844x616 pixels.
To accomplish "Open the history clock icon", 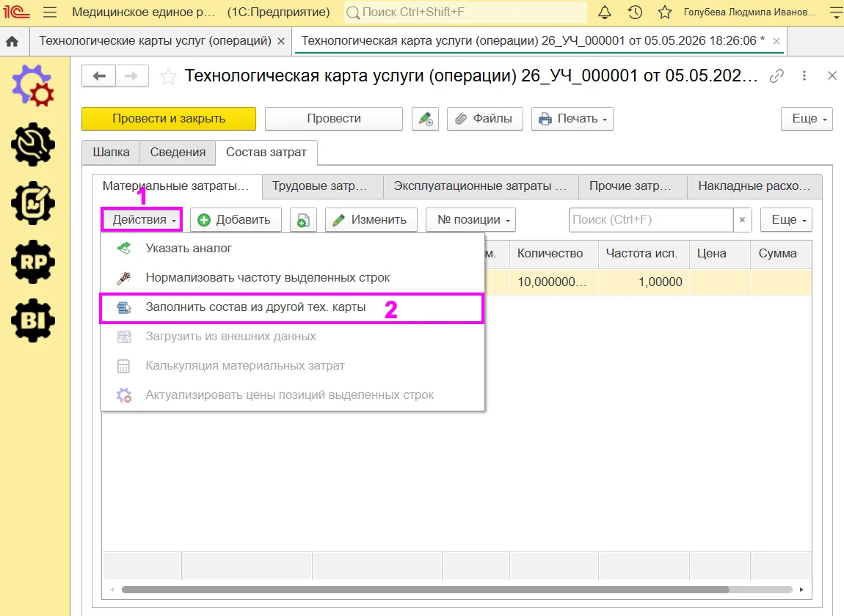I will (635, 12).
